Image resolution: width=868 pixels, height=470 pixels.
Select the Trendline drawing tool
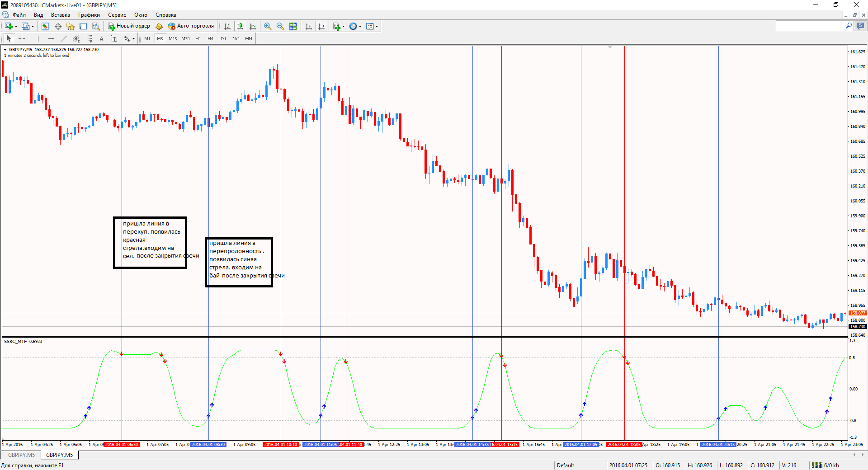point(64,38)
